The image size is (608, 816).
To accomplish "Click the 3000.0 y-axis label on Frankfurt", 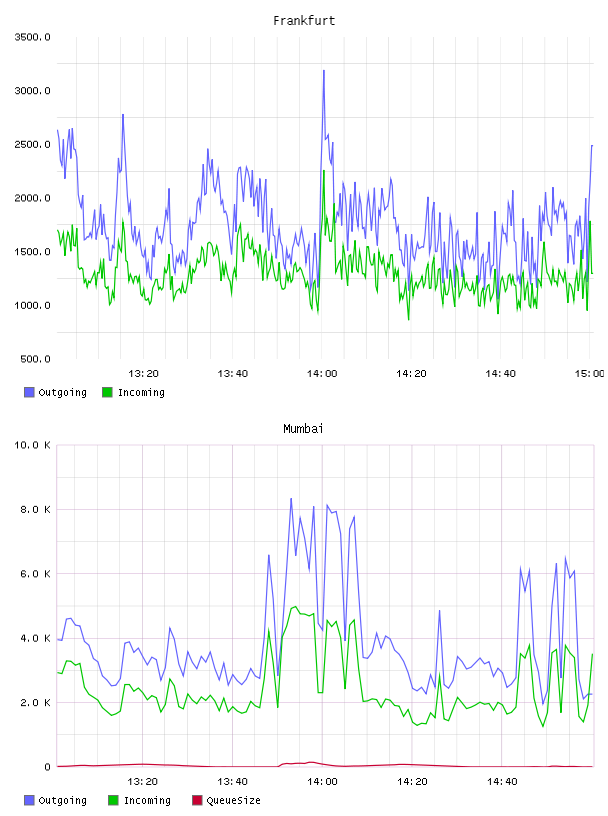I will click(x=32, y=91).
